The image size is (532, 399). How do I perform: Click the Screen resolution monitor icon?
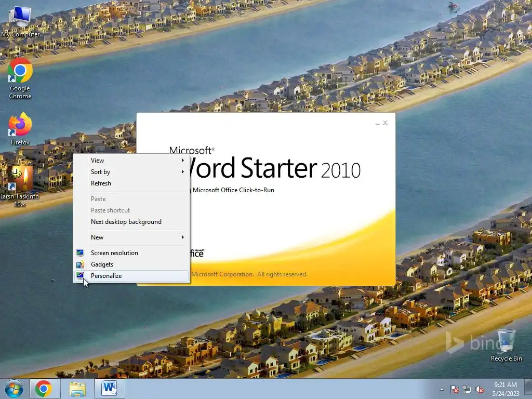click(80, 253)
